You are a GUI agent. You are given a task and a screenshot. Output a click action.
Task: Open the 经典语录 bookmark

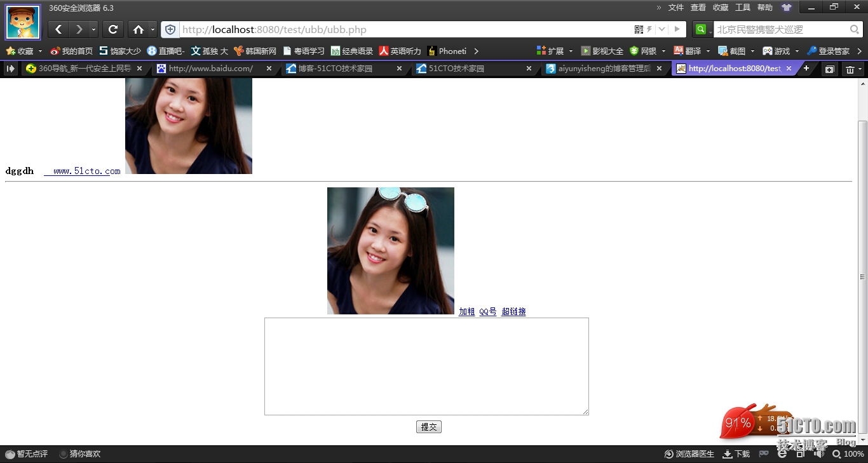(x=352, y=51)
